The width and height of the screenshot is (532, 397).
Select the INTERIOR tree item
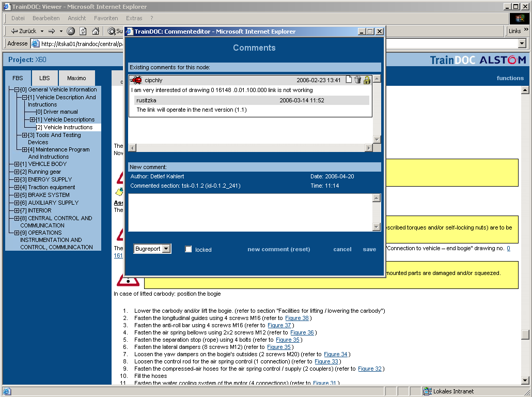[x=36, y=210]
